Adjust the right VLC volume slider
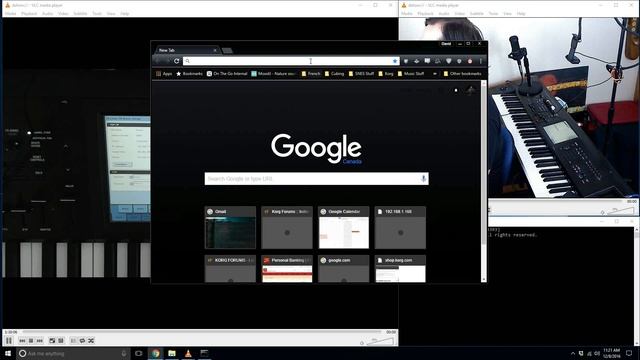 coord(620,211)
